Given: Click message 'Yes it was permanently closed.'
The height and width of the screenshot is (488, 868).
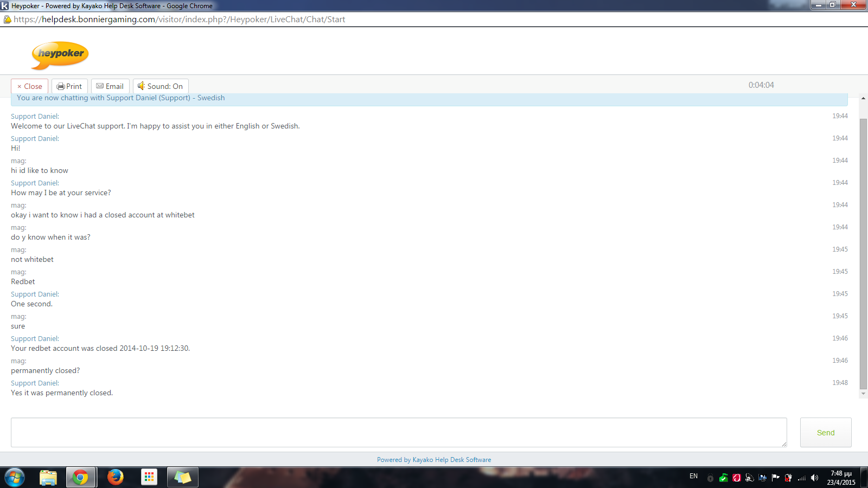Looking at the screenshot, I should click(x=62, y=393).
